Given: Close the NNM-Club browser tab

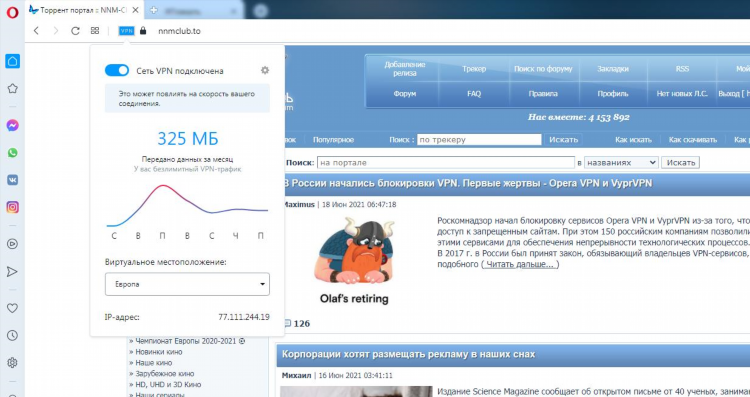Looking at the screenshot, I should (135, 10).
